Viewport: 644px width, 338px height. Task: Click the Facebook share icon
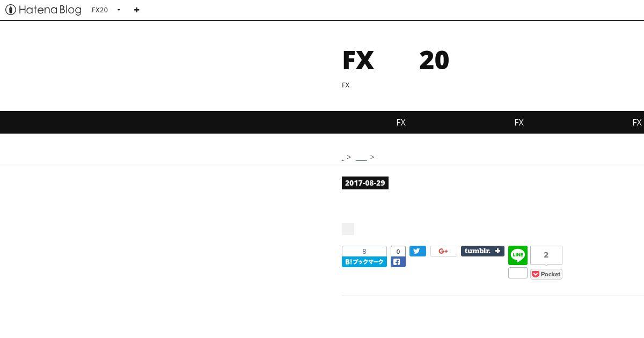(398, 262)
